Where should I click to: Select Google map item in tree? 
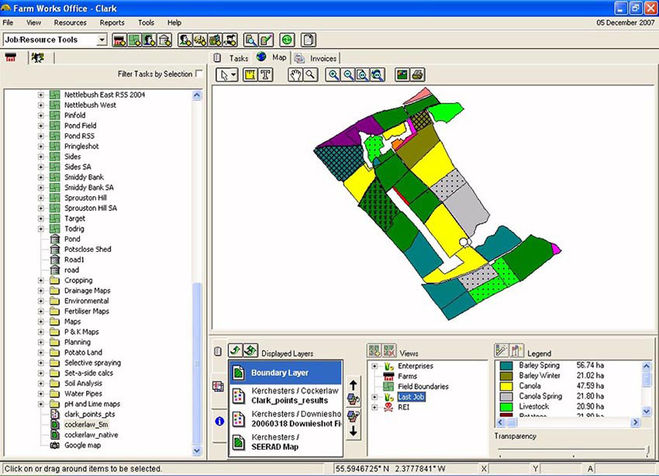[82, 445]
